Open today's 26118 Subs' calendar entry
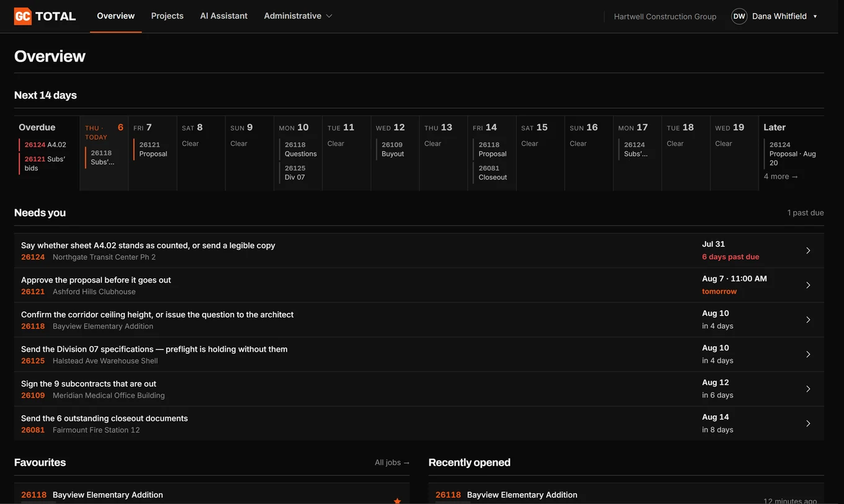 click(103, 157)
